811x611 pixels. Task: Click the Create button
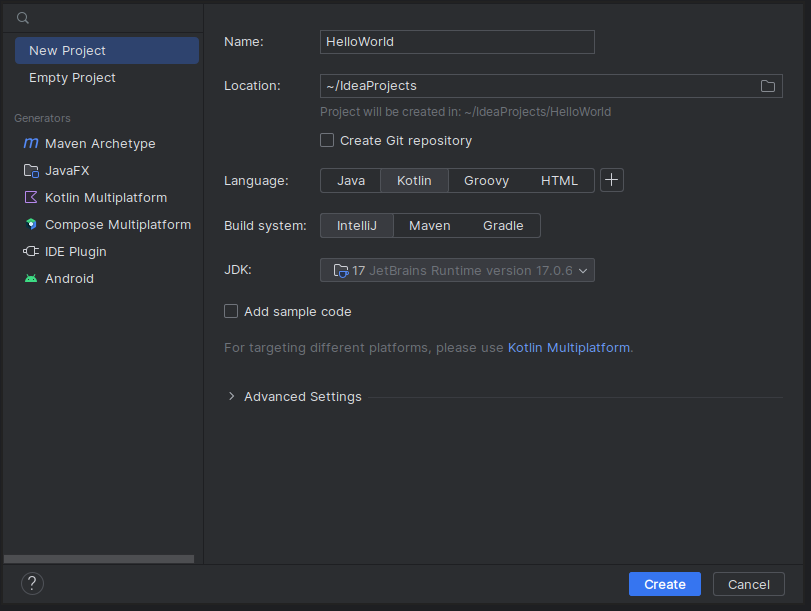pyautogui.click(x=665, y=584)
